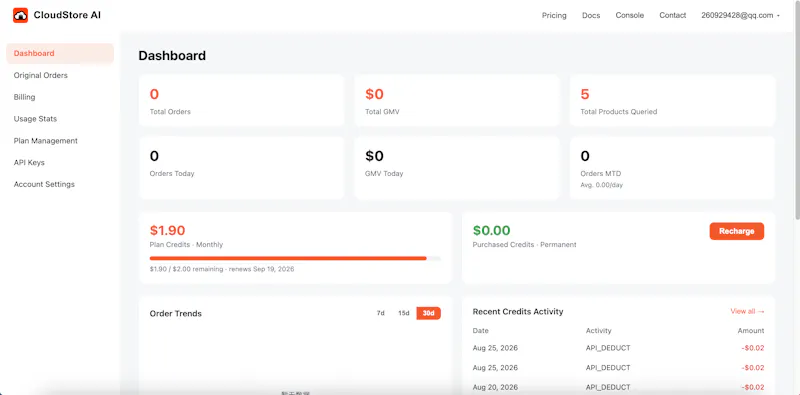This screenshot has width=800, height=395.
Task: Click the Total Orders card
Action: point(241,101)
